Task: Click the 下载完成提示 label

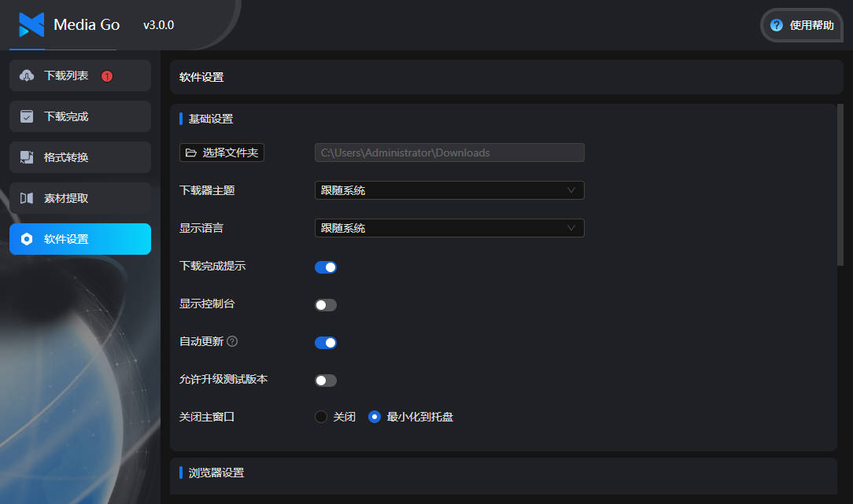Action: tap(212, 266)
